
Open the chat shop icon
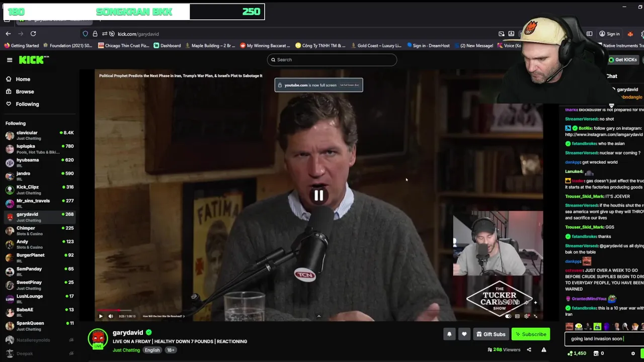(596, 353)
